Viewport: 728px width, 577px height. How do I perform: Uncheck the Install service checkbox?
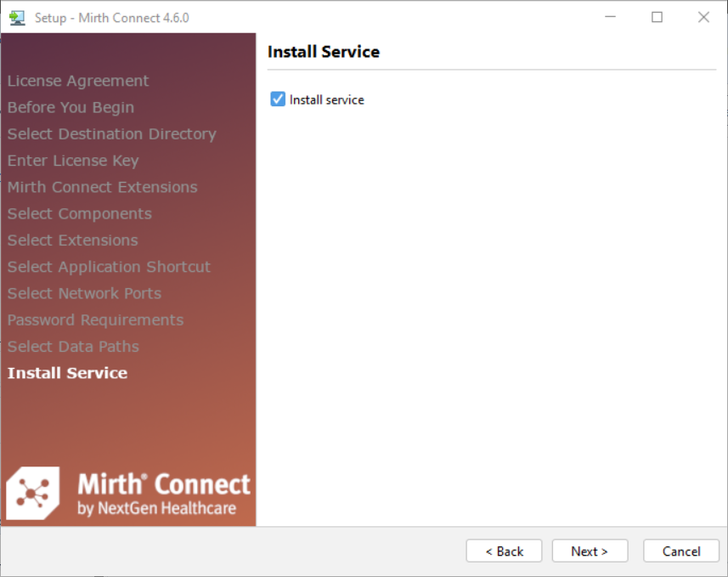(x=278, y=99)
